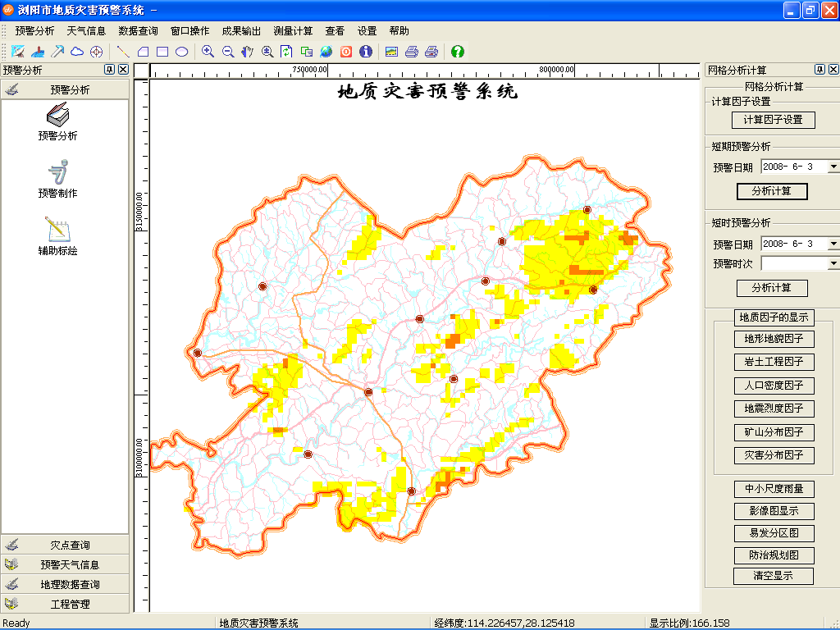The height and width of the screenshot is (630, 840).
Task: Open the 辅助标绘 notepad icon
Action: point(57,235)
